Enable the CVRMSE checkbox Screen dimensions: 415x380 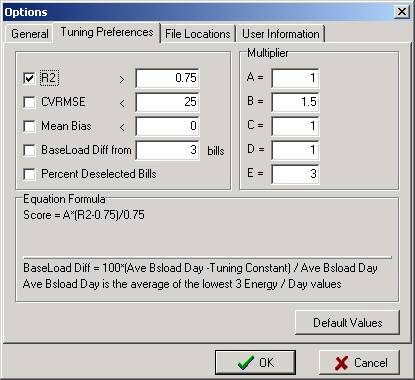point(29,102)
